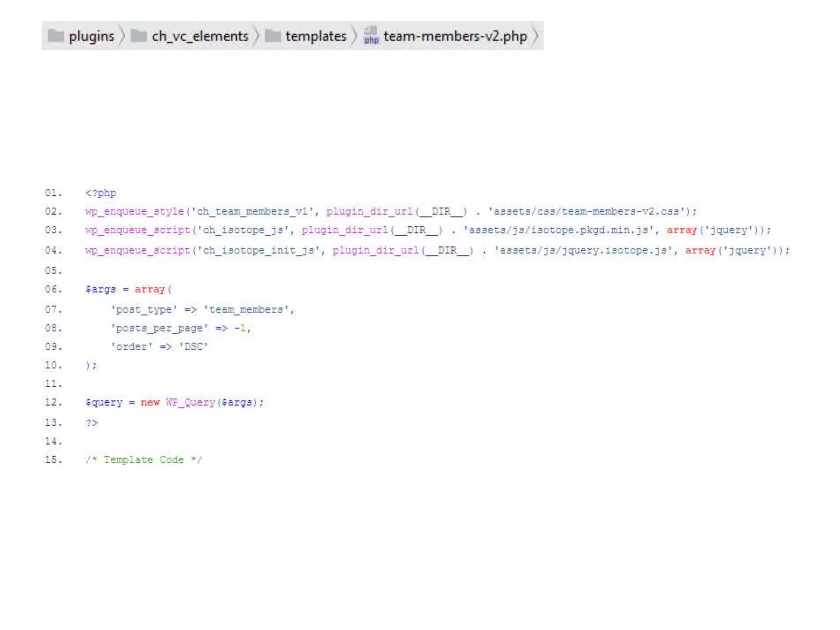Click the closing ?> tag on line 13
The width and height of the screenshot is (840, 630).
92,423
